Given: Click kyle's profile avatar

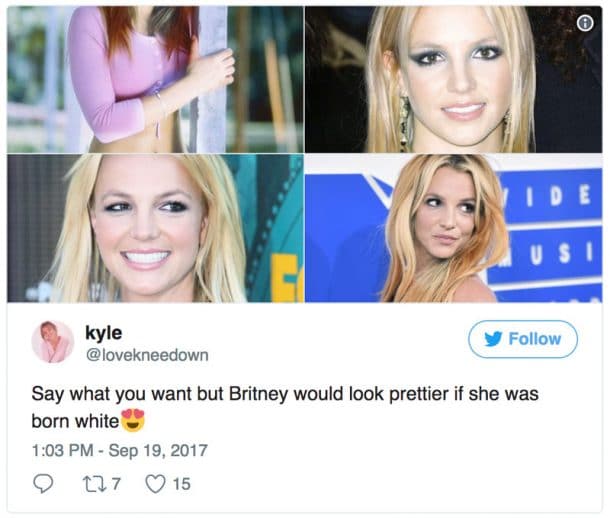Looking at the screenshot, I should 53,342.
